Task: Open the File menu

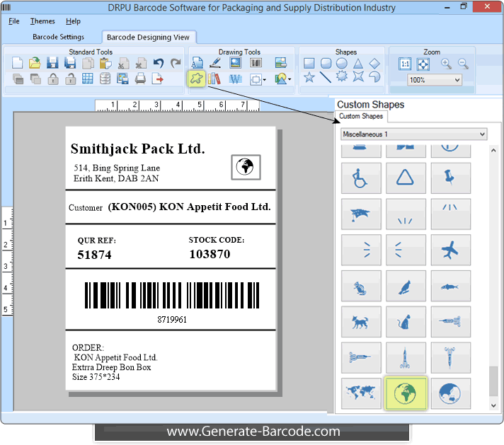Action: coord(14,21)
